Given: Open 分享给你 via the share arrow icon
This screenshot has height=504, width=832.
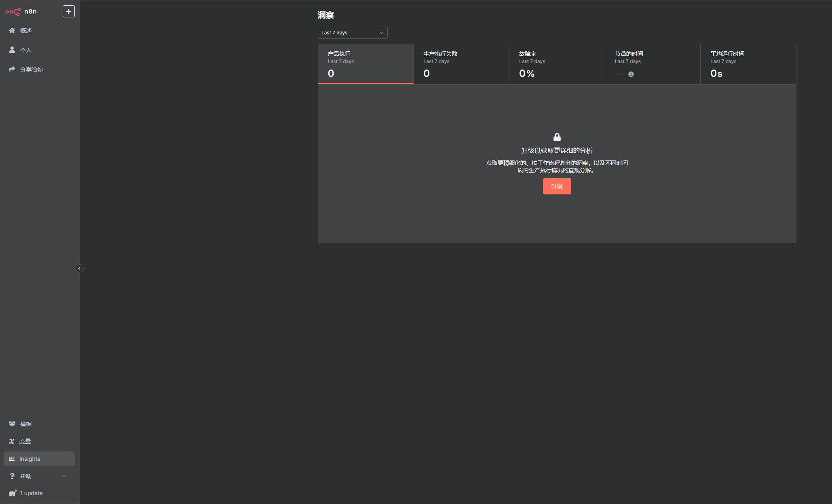Looking at the screenshot, I should (x=12, y=70).
